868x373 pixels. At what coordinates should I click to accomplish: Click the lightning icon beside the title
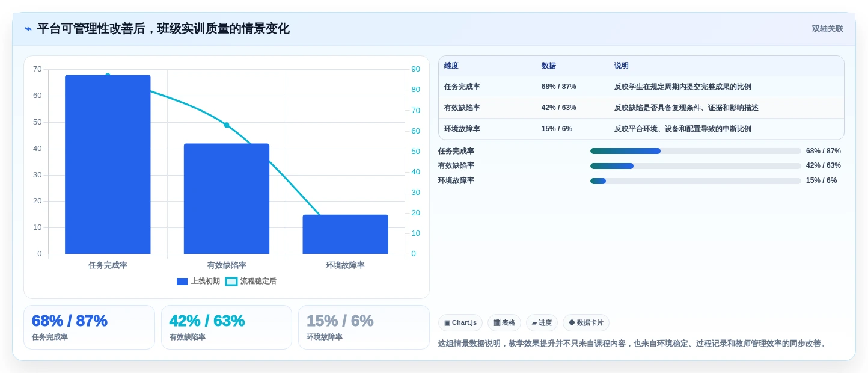[28, 29]
